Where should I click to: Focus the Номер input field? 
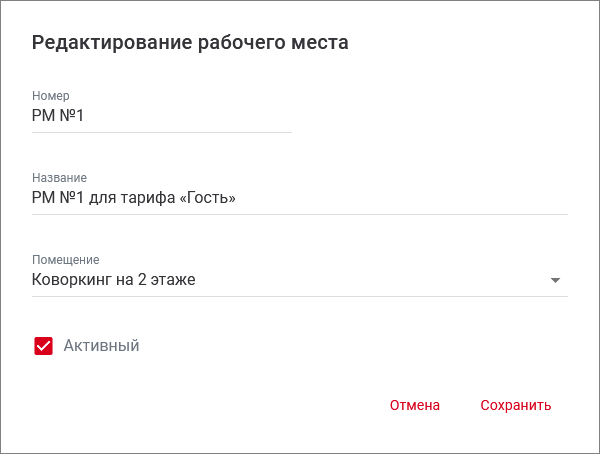pyautogui.click(x=160, y=116)
